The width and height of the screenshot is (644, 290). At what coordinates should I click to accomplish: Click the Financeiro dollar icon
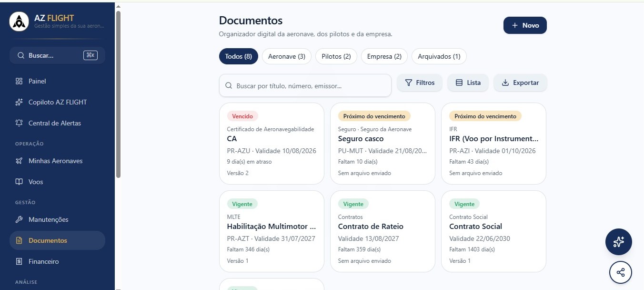point(19,261)
